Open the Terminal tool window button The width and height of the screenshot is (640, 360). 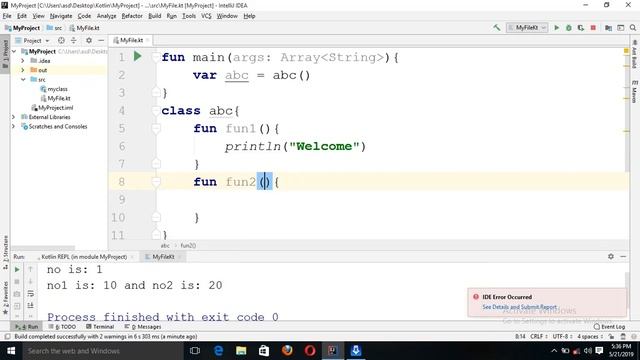[x=100, y=327]
